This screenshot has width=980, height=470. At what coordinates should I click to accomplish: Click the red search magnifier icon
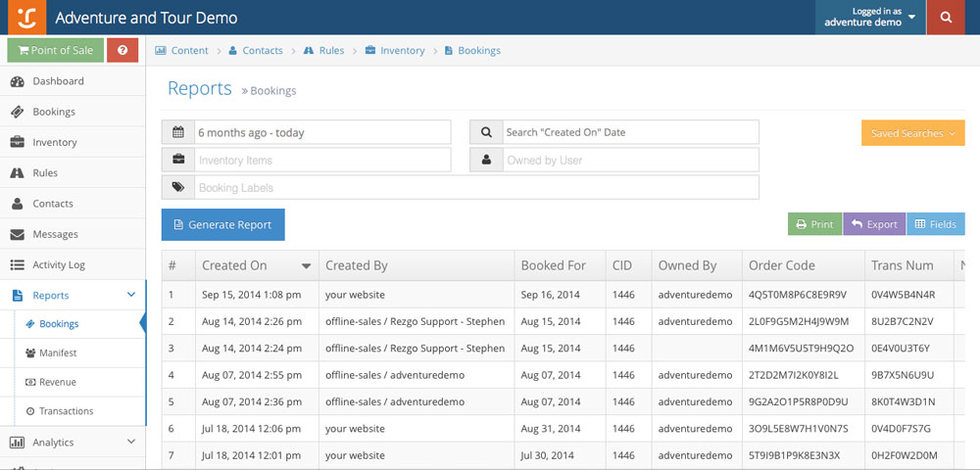coord(946,18)
